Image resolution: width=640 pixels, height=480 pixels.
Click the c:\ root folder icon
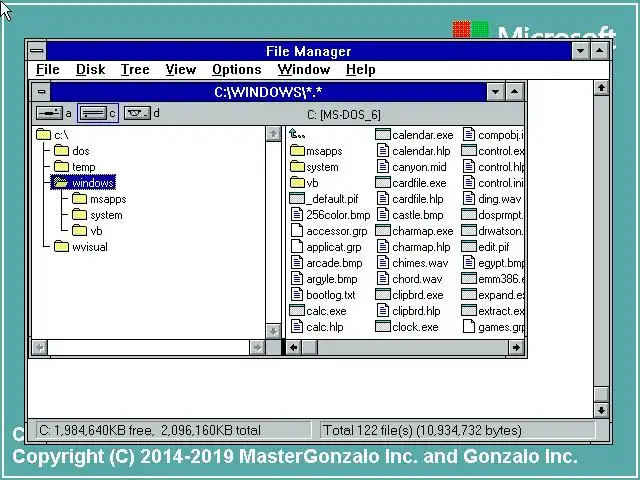pos(43,135)
